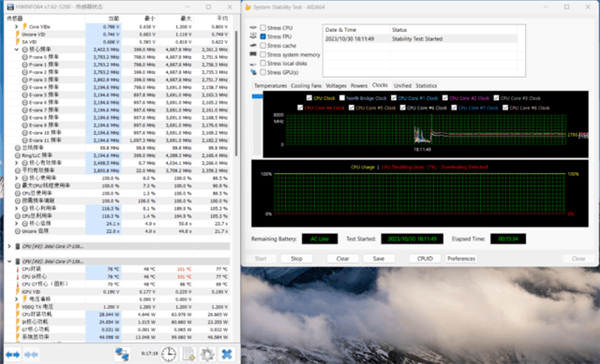The width and height of the screenshot is (600, 364).
Task: Click the clock reset timer icon
Action: (x=168, y=354)
